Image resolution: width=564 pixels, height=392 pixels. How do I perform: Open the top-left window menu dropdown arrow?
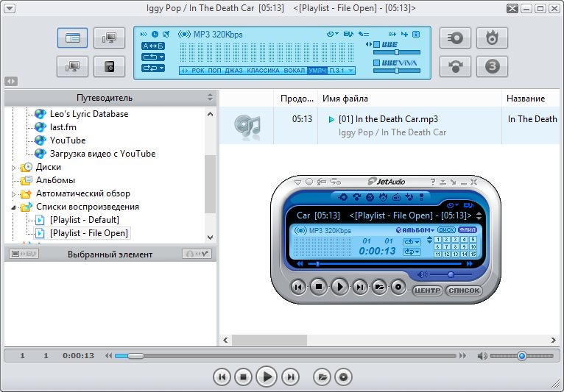coord(10,8)
